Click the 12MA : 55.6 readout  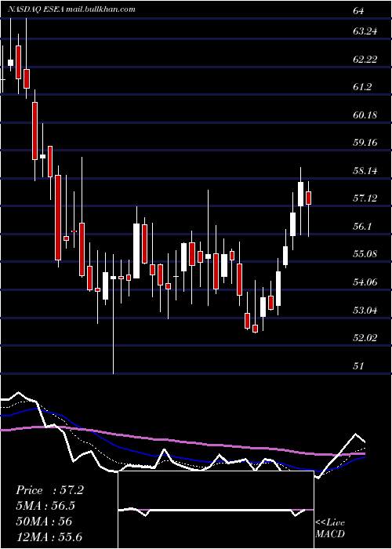[49, 536]
